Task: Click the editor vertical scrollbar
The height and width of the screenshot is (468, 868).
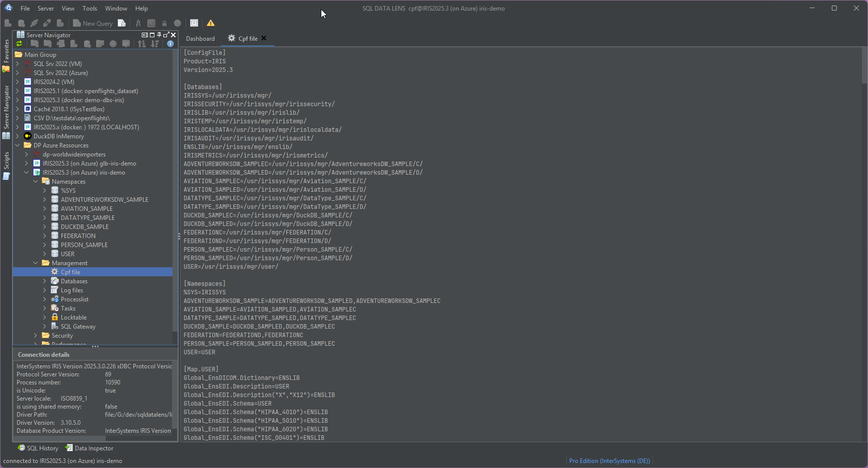Action: [864, 65]
